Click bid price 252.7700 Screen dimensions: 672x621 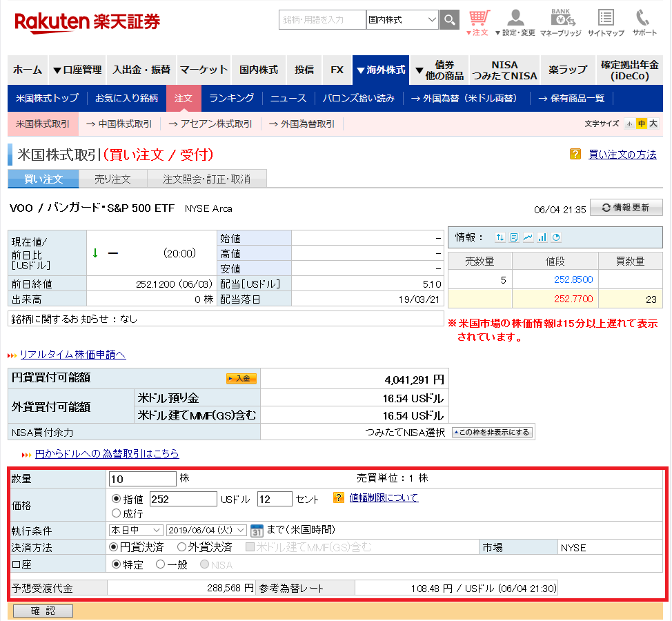coord(573,299)
